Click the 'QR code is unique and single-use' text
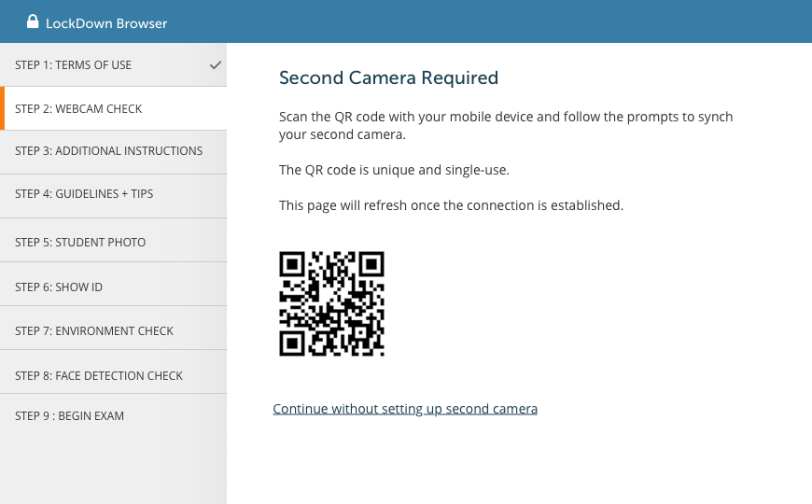This screenshot has height=504, width=812. pyautogui.click(x=394, y=170)
